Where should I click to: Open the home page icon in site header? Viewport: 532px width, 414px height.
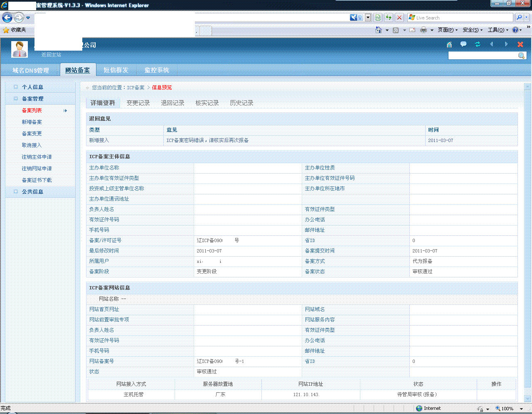tap(449, 44)
